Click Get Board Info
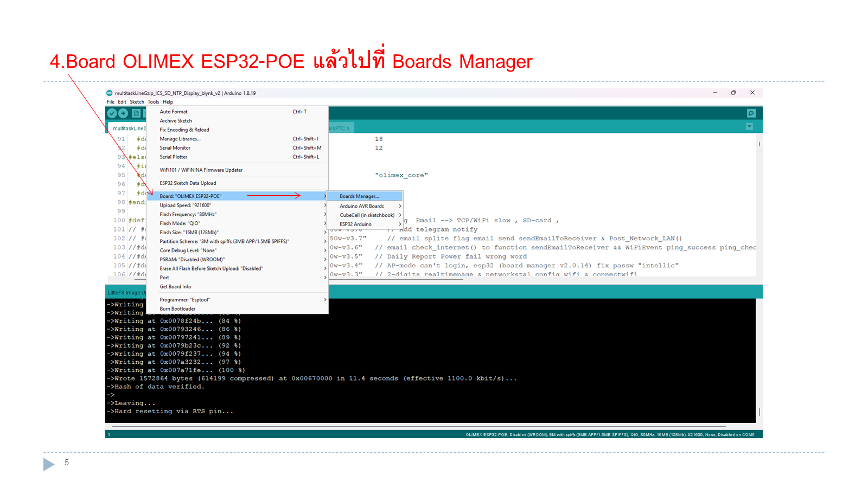Image resolution: width=868 pixels, height=488 pixels. (x=238, y=287)
